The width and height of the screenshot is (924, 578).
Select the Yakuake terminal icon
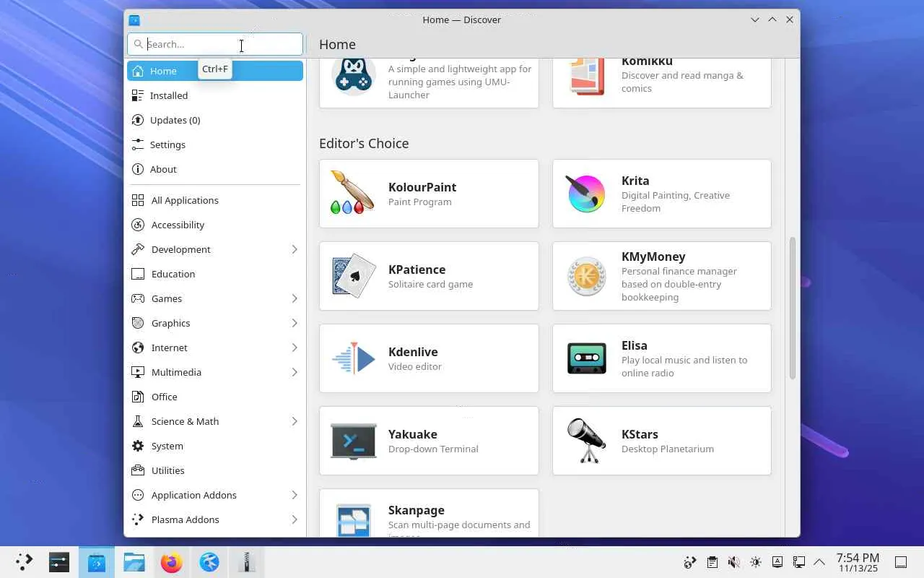(352, 440)
